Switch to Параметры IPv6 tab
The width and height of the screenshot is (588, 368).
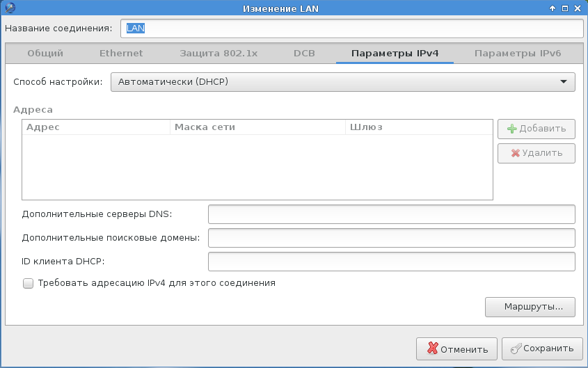(x=517, y=54)
